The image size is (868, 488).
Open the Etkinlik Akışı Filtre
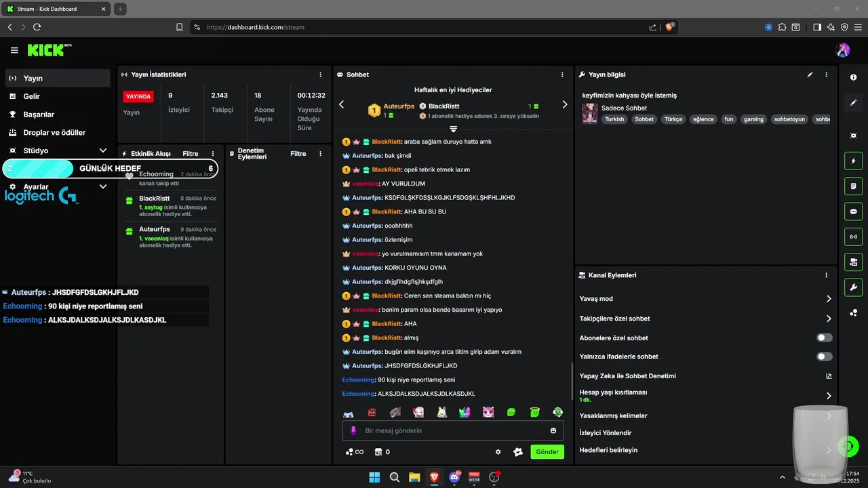pos(191,154)
